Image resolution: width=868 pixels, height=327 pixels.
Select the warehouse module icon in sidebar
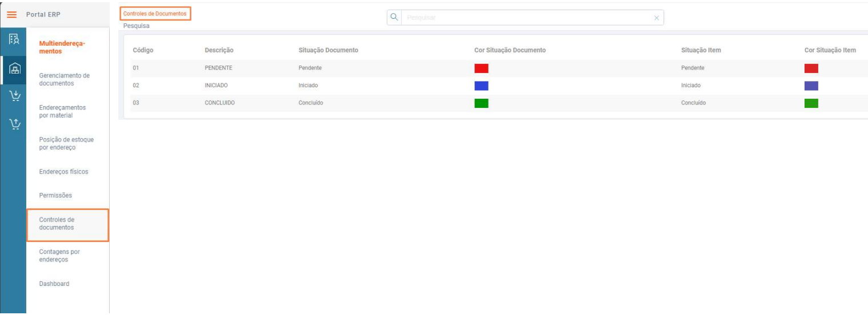coord(13,69)
